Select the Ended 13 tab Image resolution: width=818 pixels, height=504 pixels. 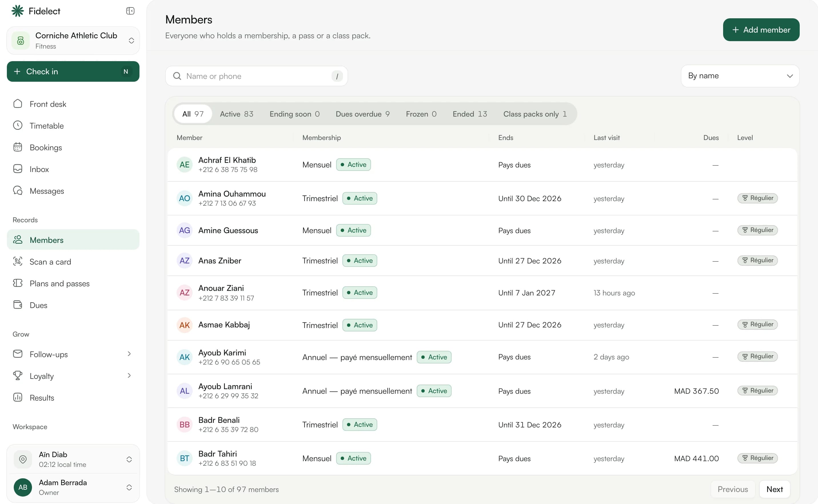click(x=470, y=114)
